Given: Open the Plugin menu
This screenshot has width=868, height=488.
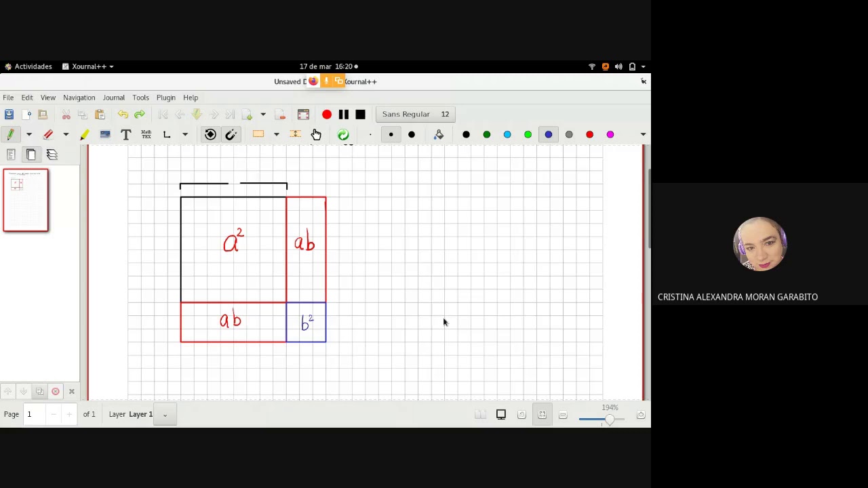Looking at the screenshot, I should [166, 98].
